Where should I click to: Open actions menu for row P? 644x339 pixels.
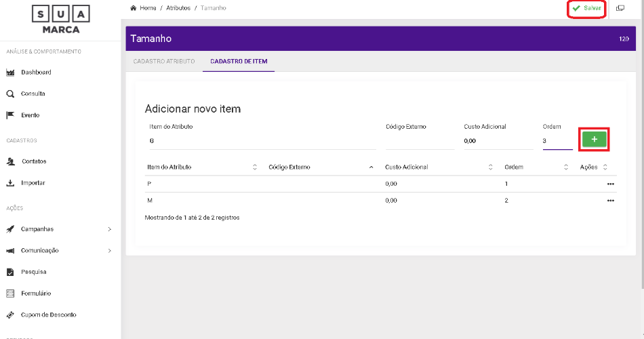[610, 184]
